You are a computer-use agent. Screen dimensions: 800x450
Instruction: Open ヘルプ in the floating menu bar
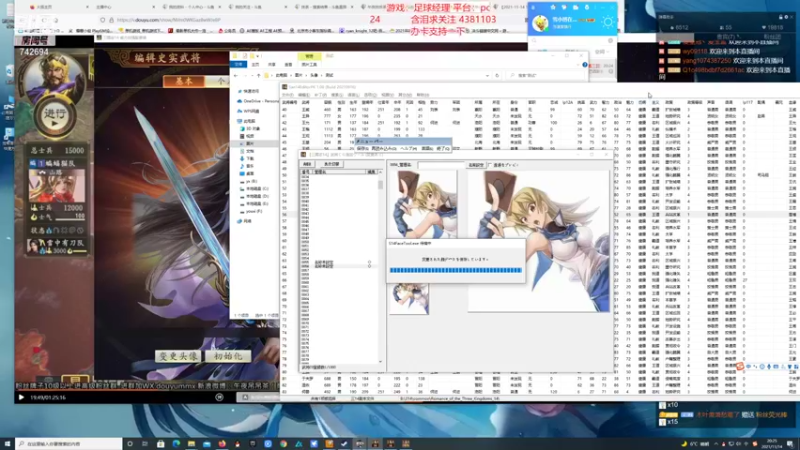(409, 148)
